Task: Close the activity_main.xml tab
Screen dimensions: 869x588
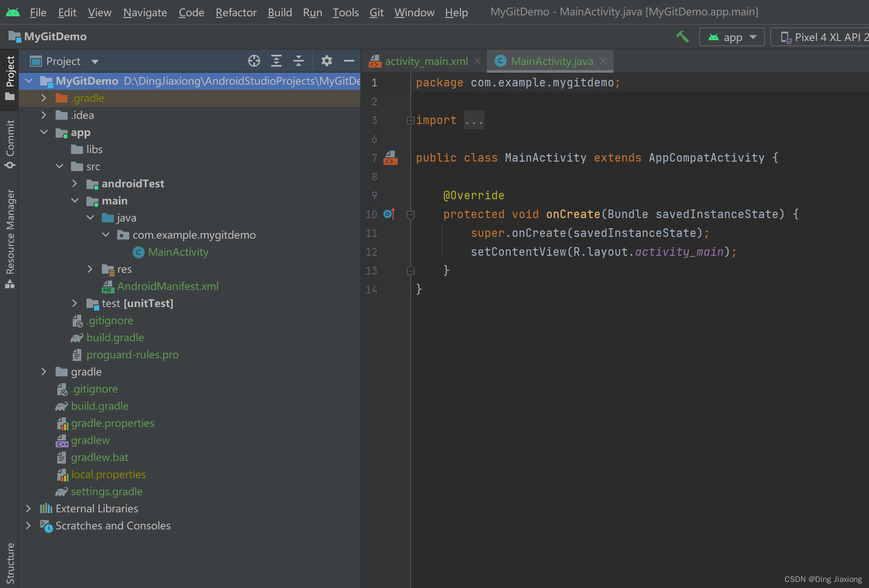Action: click(x=478, y=61)
